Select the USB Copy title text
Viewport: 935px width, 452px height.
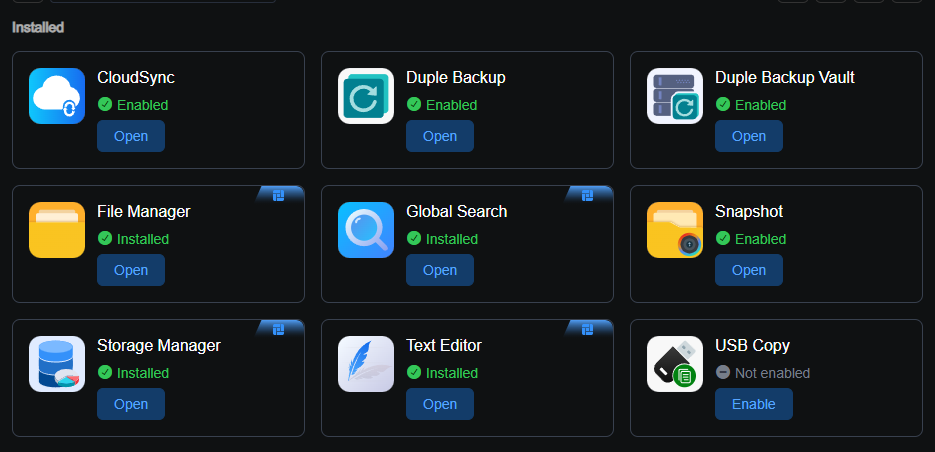pos(753,346)
